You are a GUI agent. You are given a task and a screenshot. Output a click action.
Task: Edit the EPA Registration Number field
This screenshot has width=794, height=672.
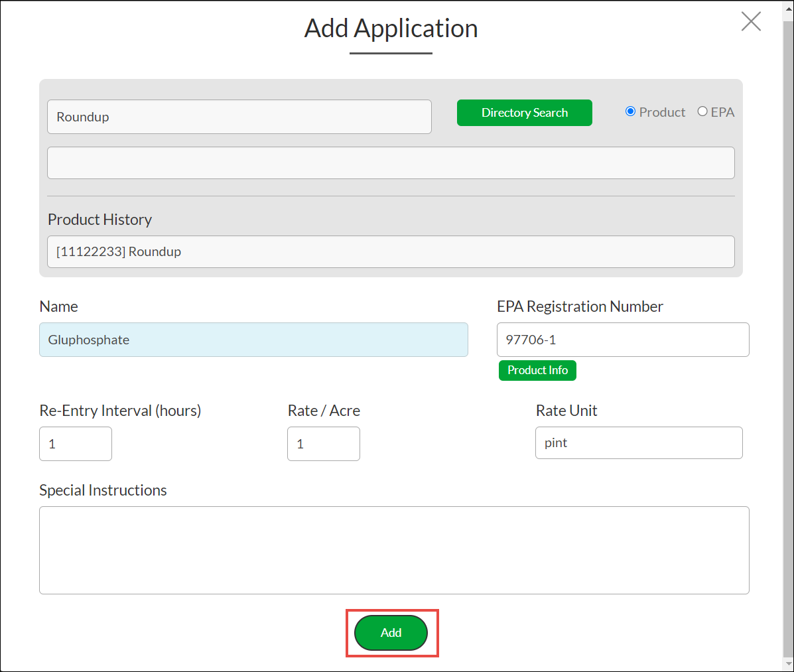[x=623, y=340]
